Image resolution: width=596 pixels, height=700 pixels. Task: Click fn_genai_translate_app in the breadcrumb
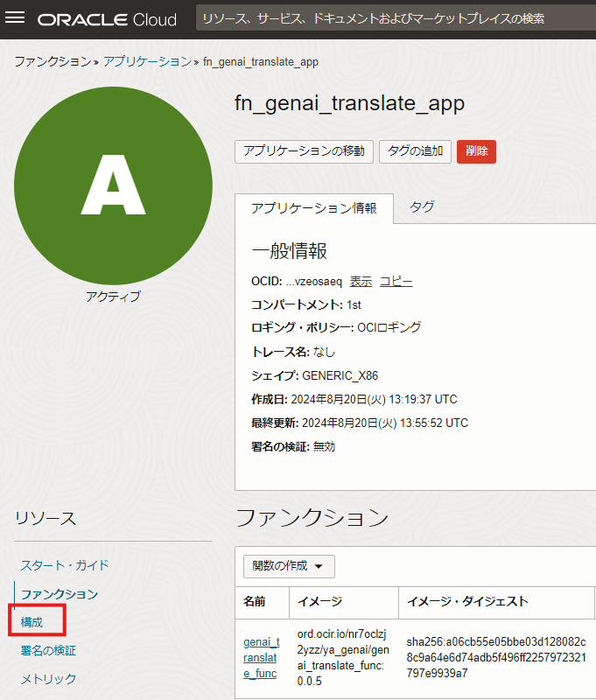261,61
